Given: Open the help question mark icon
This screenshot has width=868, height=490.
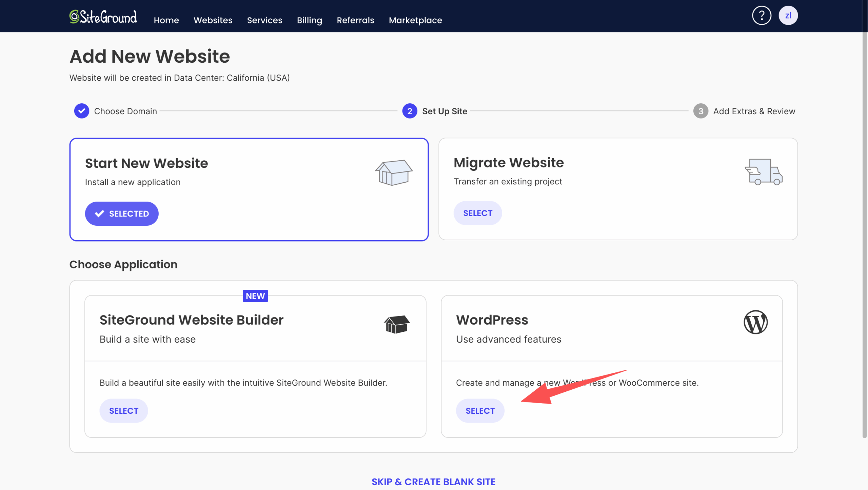Looking at the screenshot, I should pos(761,16).
